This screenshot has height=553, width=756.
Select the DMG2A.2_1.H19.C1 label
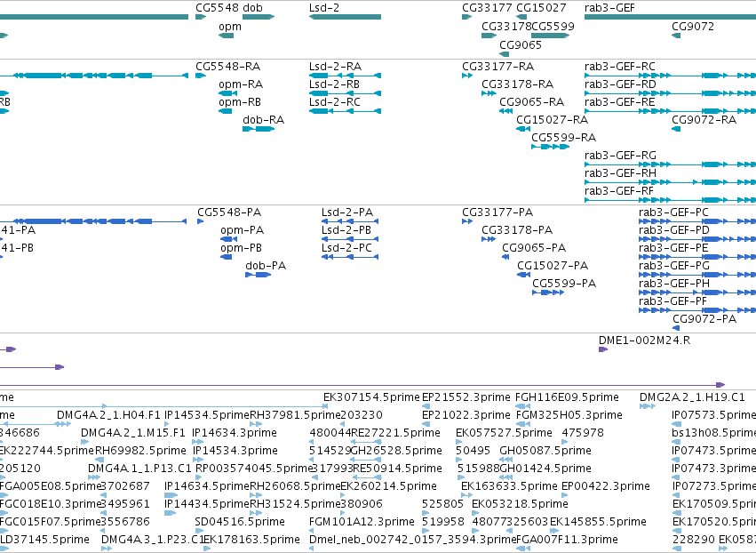click(692, 397)
